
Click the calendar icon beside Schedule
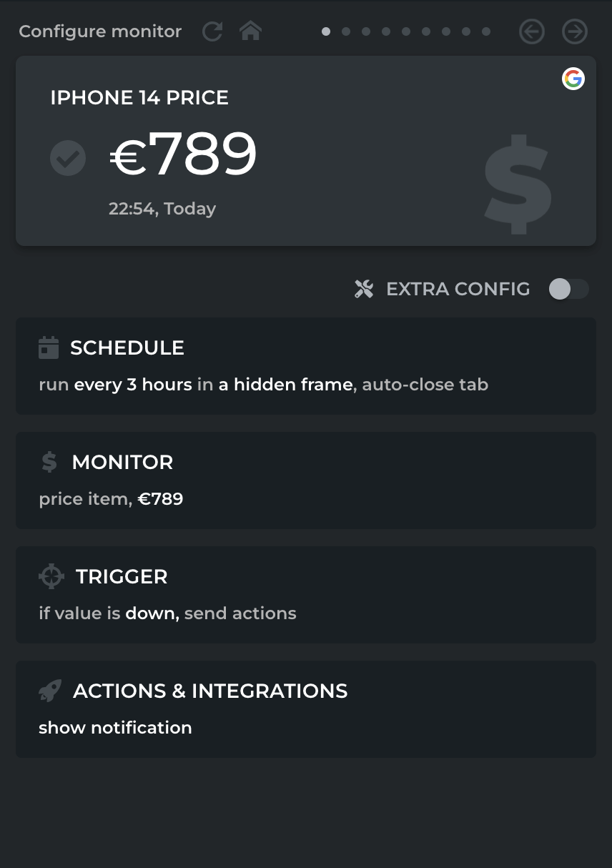[x=49, y=347]
